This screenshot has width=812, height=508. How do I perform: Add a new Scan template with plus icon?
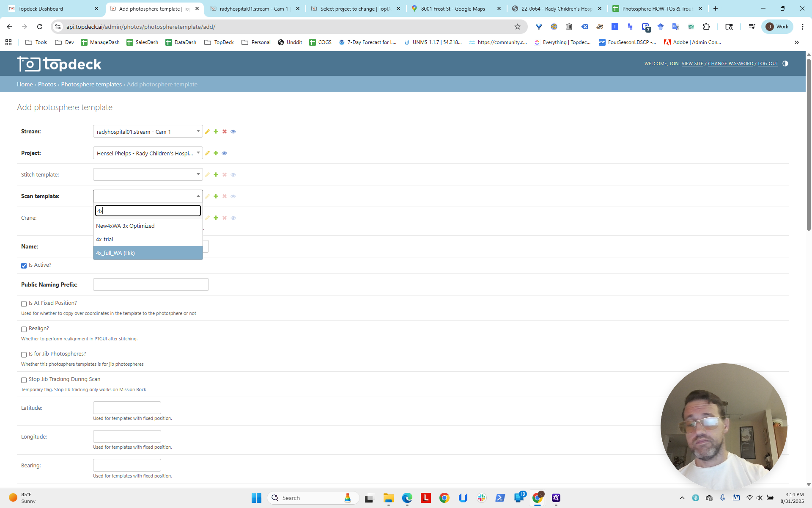[x=216, y=196]
